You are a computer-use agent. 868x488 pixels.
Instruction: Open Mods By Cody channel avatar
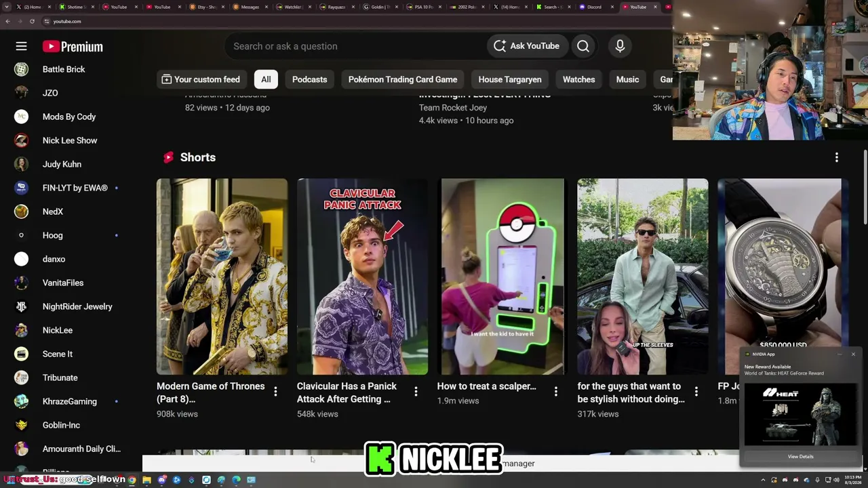[21, 117]
